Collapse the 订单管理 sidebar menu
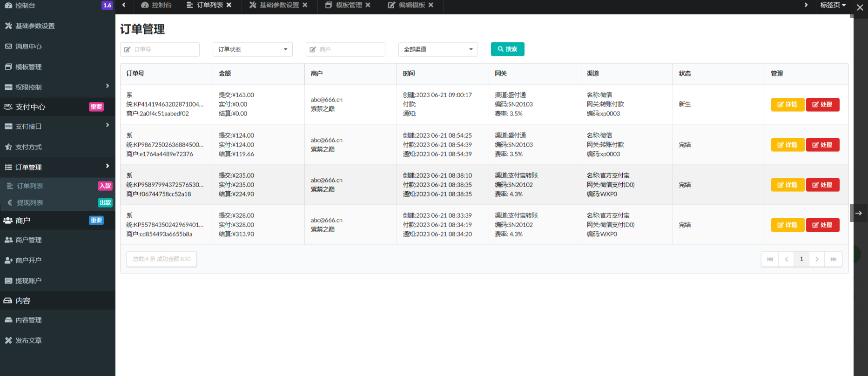This screenshot has width=868, height=376. (58, 167)
